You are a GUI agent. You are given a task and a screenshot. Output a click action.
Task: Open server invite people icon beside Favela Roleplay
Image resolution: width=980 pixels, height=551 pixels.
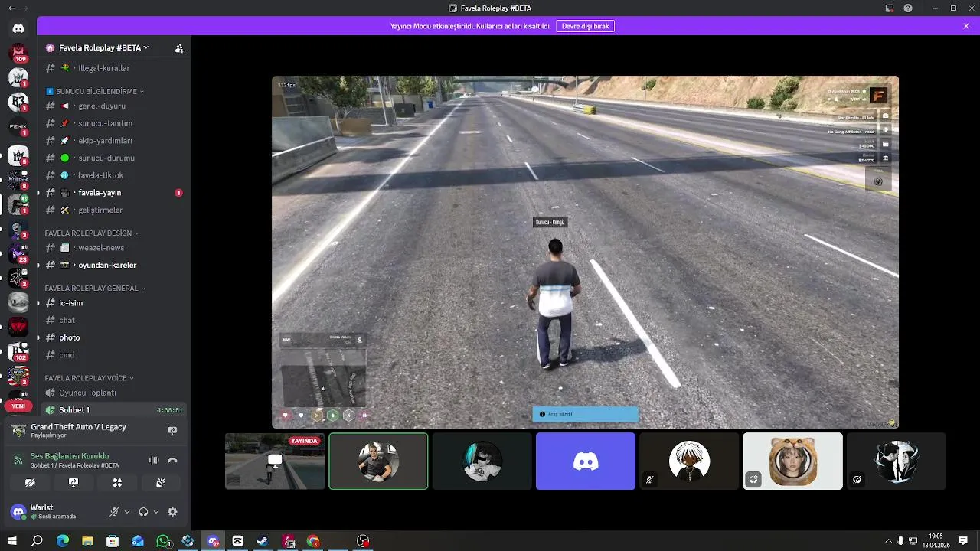tap(179, 47)
